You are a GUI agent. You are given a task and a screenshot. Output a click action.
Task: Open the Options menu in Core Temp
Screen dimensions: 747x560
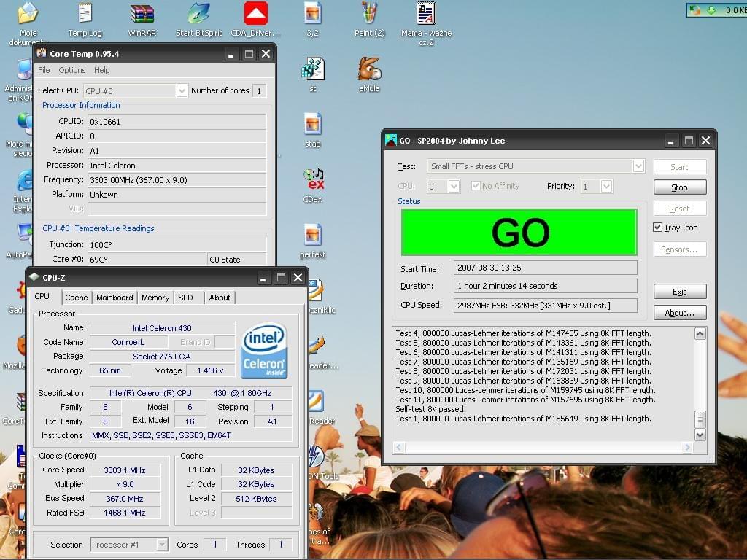click(x=71, y=70)
